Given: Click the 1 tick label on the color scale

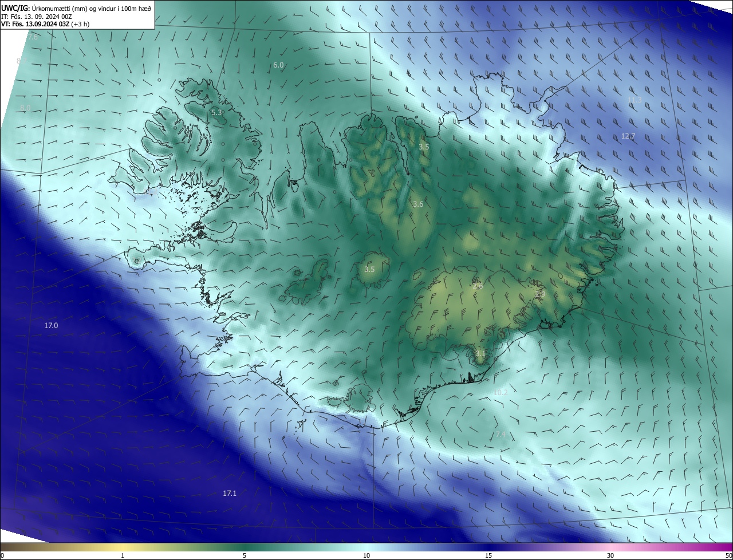Looking at the screenshot, I should 123,555.
